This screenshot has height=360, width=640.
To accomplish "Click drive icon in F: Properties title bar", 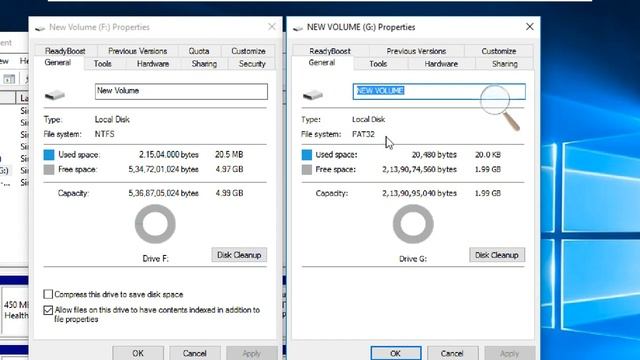I will (40, 28).
